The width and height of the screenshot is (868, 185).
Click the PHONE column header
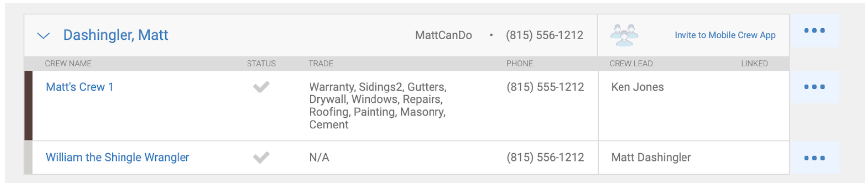coord(520,64)
